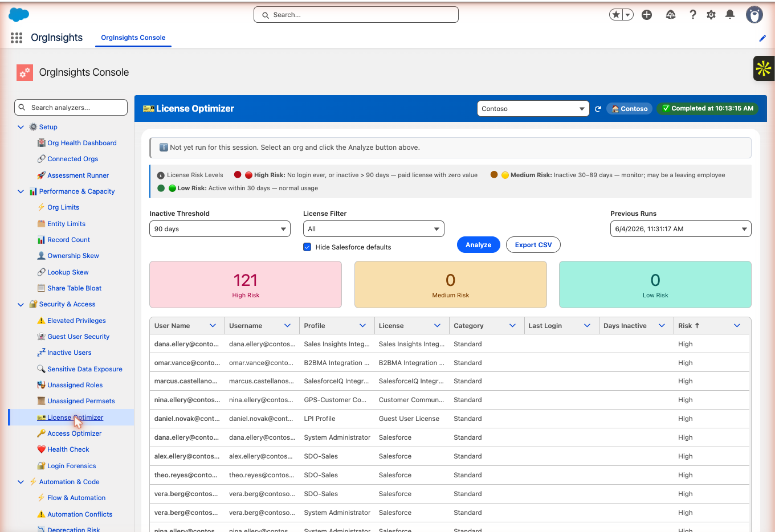Open the Trailhead guidance icon
Screen dimensions: 775x532
point(671,15)
